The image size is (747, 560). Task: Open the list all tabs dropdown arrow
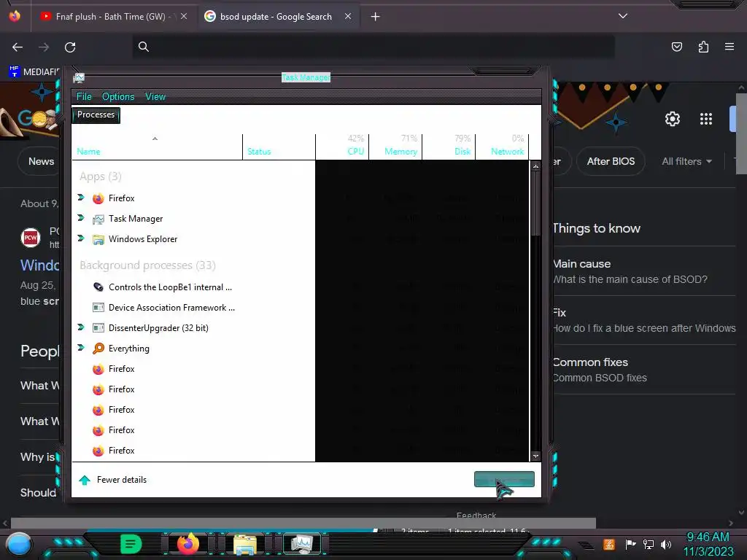click(x=623, y=16)
